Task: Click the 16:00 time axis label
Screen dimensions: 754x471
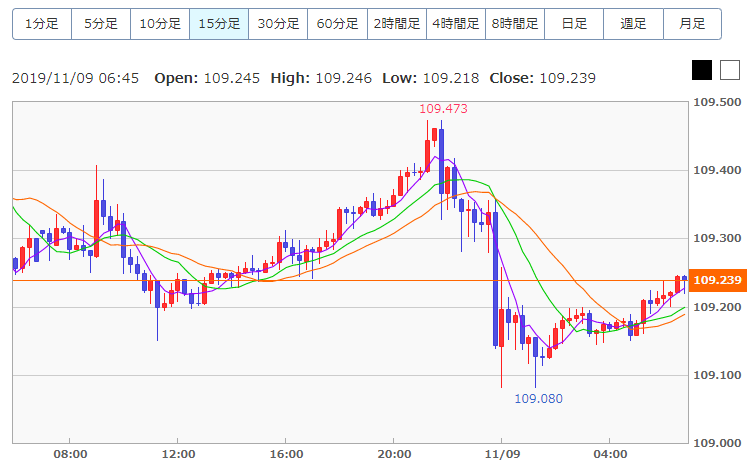Action: pyautogui.click(x=287, y=454)
